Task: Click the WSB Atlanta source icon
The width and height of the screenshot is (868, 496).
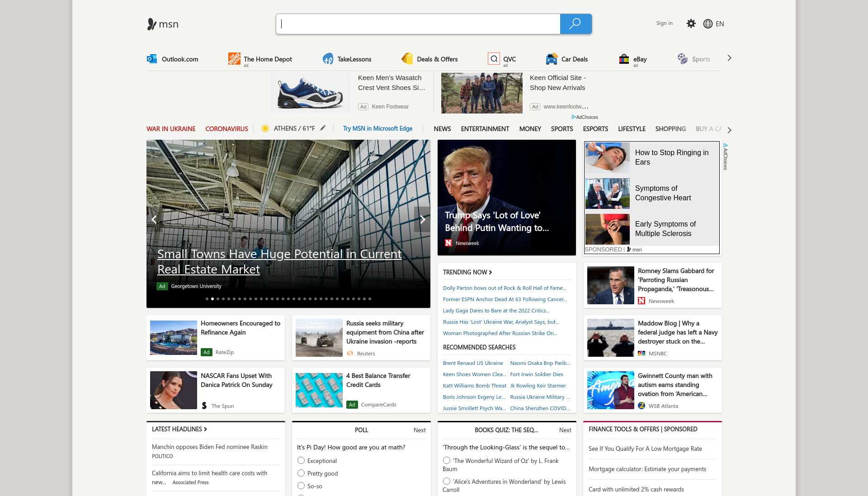Action: pos(642,406)
